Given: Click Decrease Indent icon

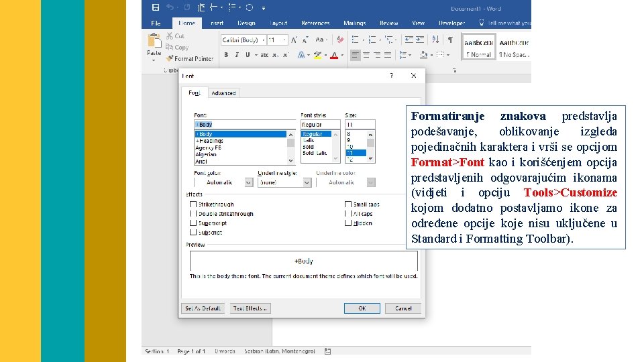Looking at the screenshot, I should (x=409, y=40).
